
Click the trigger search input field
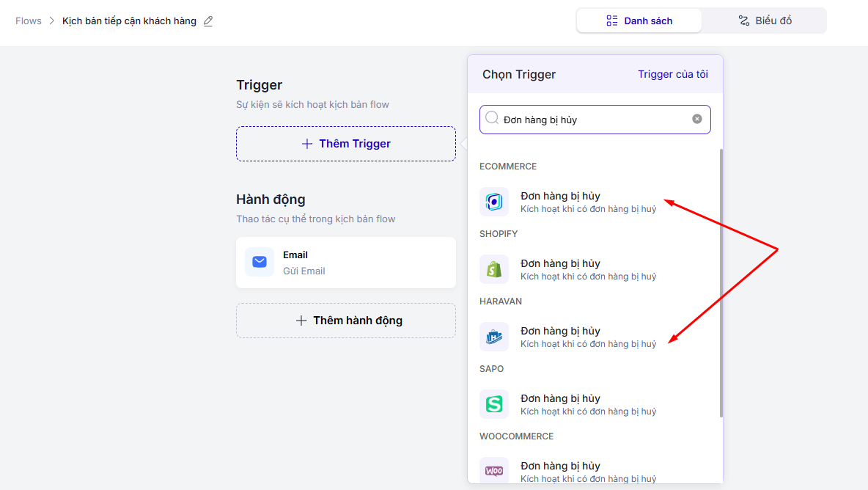click(x=594, y=120)
